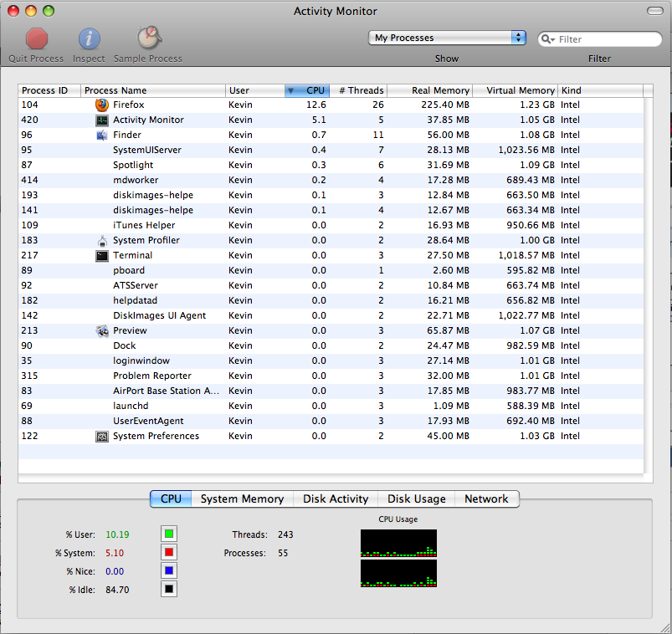Select diskimages-helpe process with ID 193
The width and height of the screenshot is (672, 634).
tap(331, 196)
